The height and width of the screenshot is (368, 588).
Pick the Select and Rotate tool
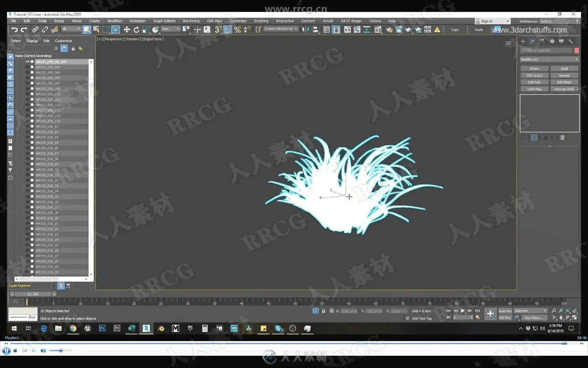click(136, 30)
